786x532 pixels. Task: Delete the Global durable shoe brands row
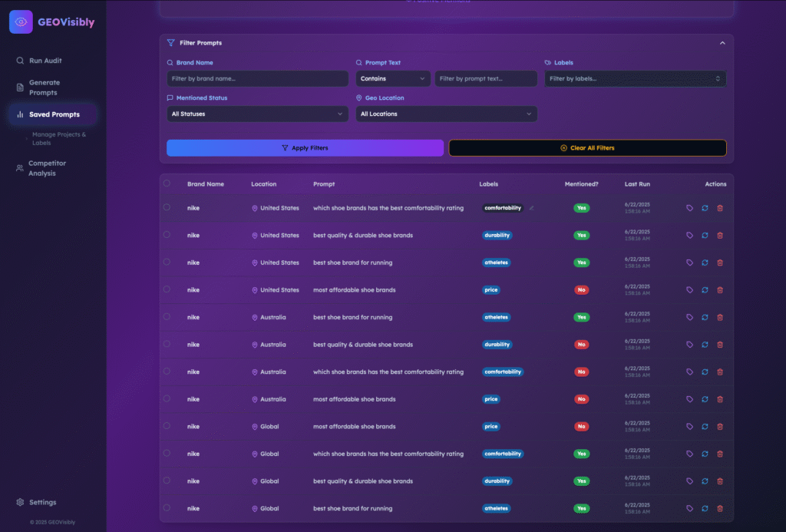click(720, 481)
